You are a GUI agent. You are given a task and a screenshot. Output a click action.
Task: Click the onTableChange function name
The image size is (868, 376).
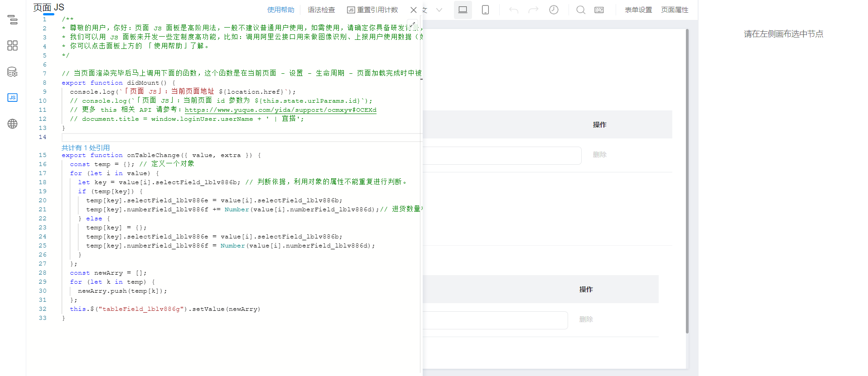click(153, 155)
